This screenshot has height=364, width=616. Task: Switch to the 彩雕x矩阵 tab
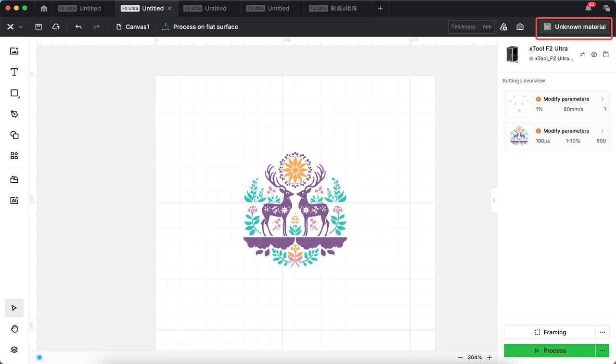337,9
